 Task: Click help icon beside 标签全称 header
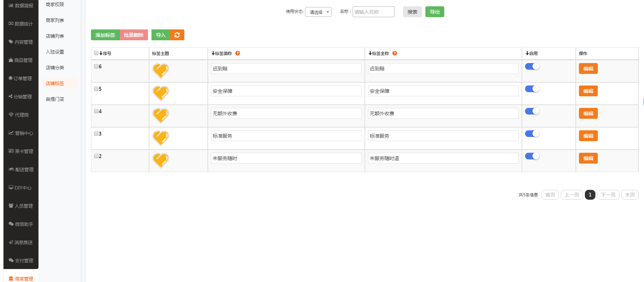click(395, 53)
